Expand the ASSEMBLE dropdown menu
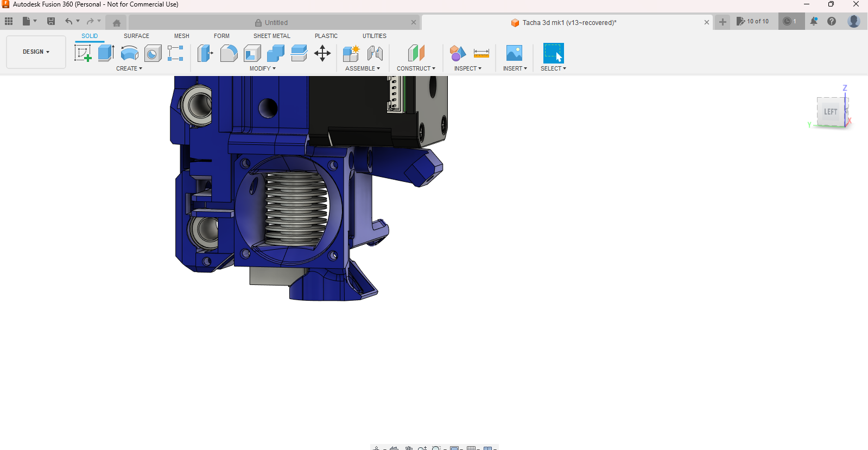 pyautogui.click(x=363, y=69)
